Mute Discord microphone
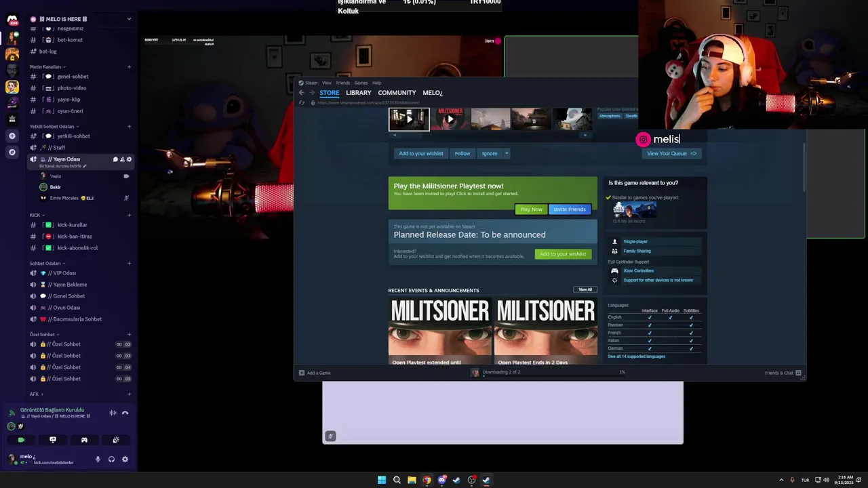Image resolution: width=868 pixels, height=488 pixels. (x=98, y=460)
